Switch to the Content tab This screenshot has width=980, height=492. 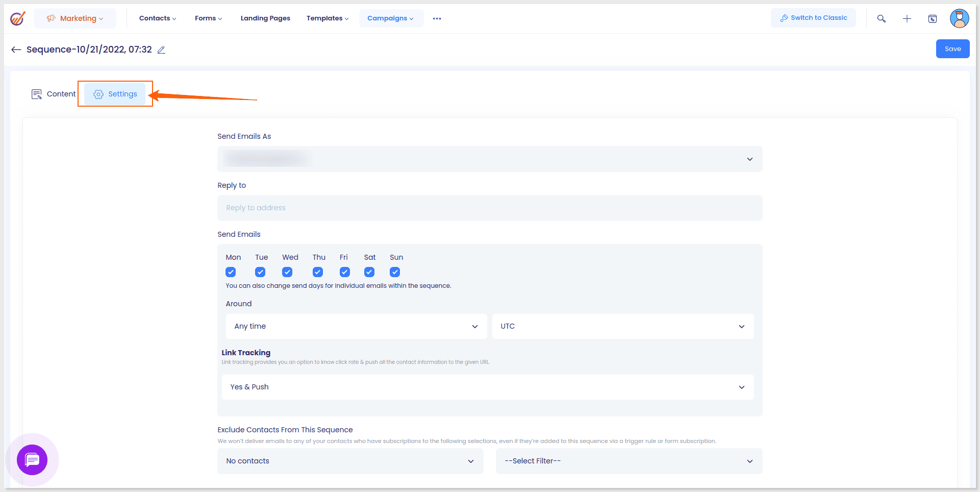[54, 94]
